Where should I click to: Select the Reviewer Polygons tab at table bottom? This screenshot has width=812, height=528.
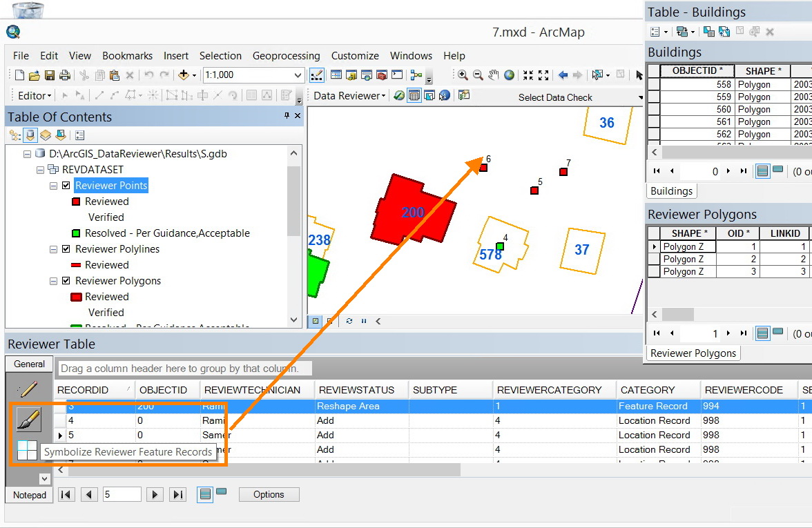coord(693,353)
